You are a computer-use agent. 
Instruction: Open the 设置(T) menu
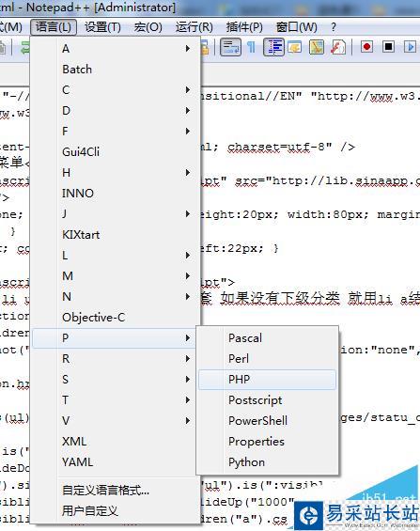click(102, 26)
